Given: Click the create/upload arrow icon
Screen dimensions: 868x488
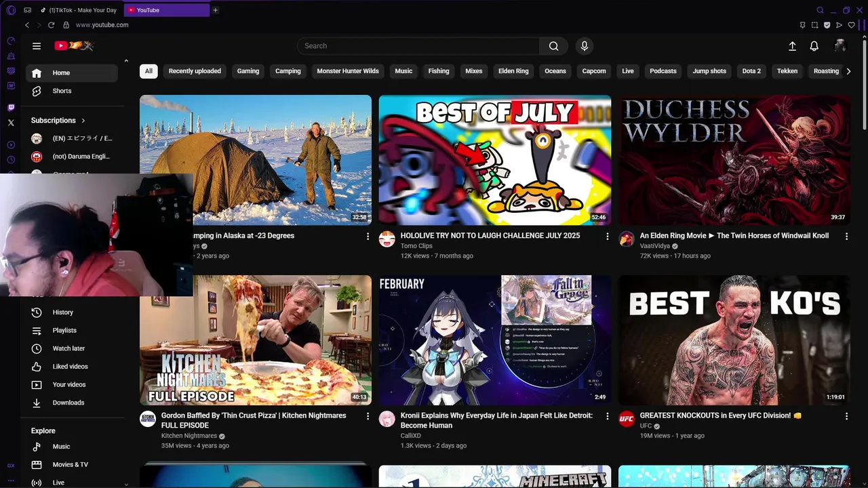Looking at the screenshot, I should 792,46.
